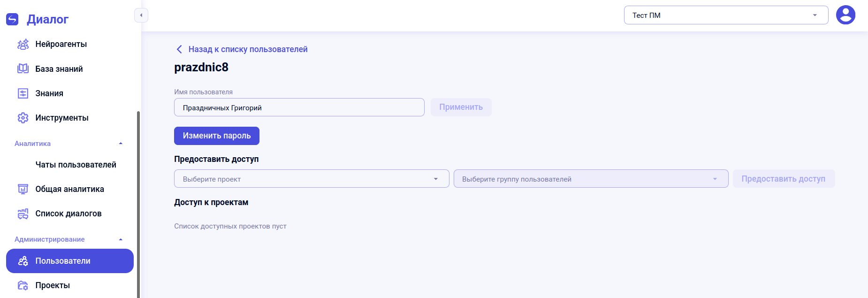
Task: Open Список диалогов page
Action: tap(70, 214)
